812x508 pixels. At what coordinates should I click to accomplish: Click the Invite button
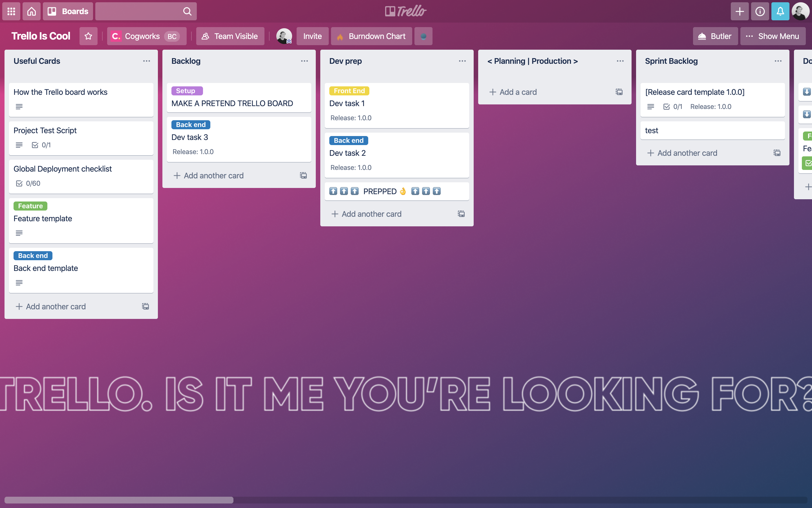[312, 36]
